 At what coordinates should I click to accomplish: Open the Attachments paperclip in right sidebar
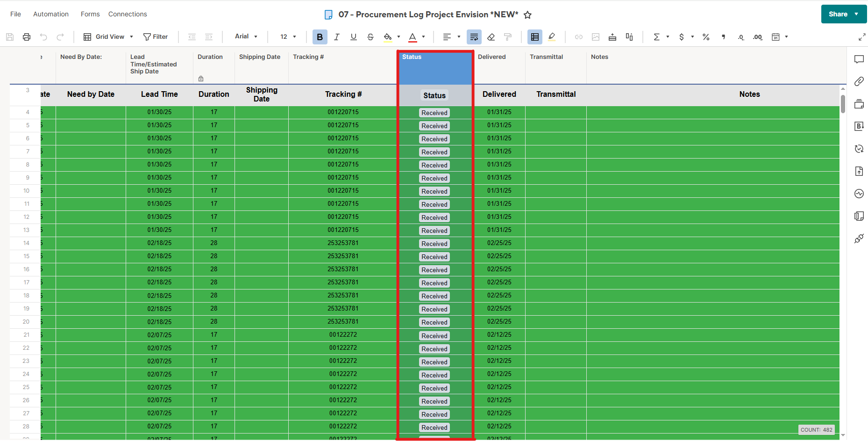click(859, 81)
